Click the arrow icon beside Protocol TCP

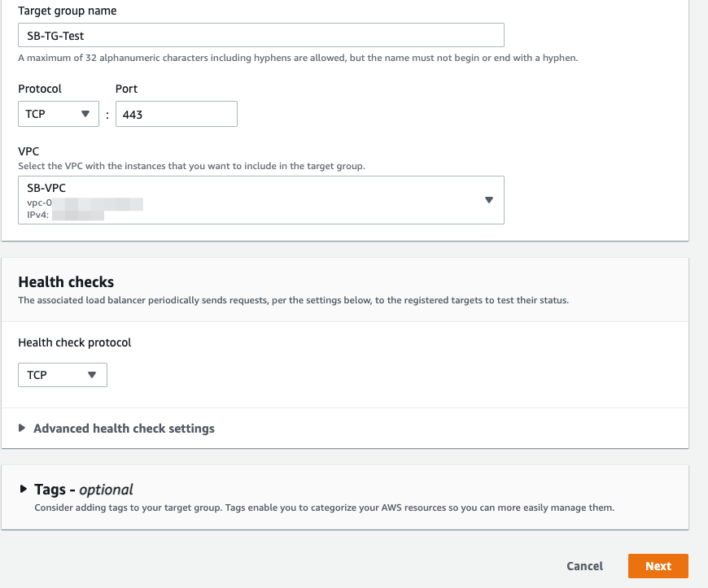click(x=85, y=114)
